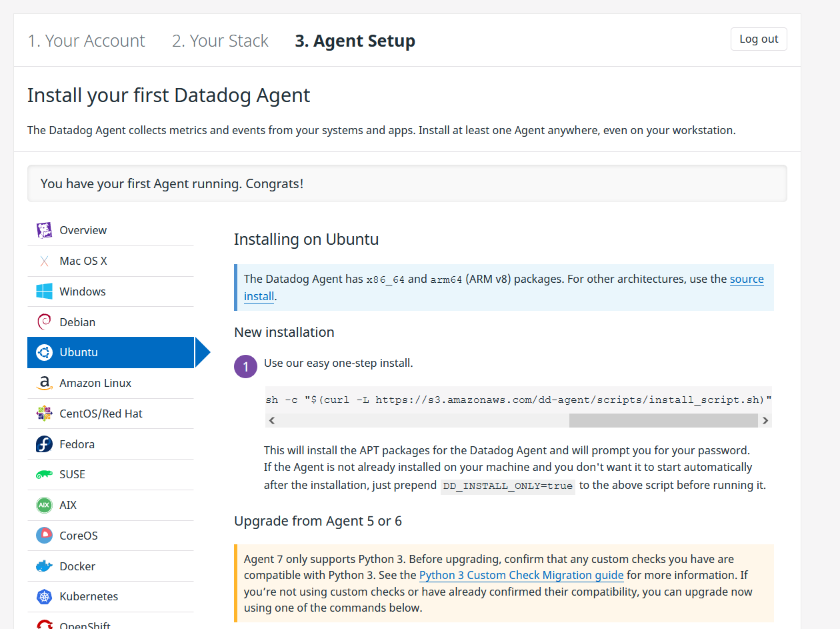Choose CentOS/Red Hat label

[101, 414]
